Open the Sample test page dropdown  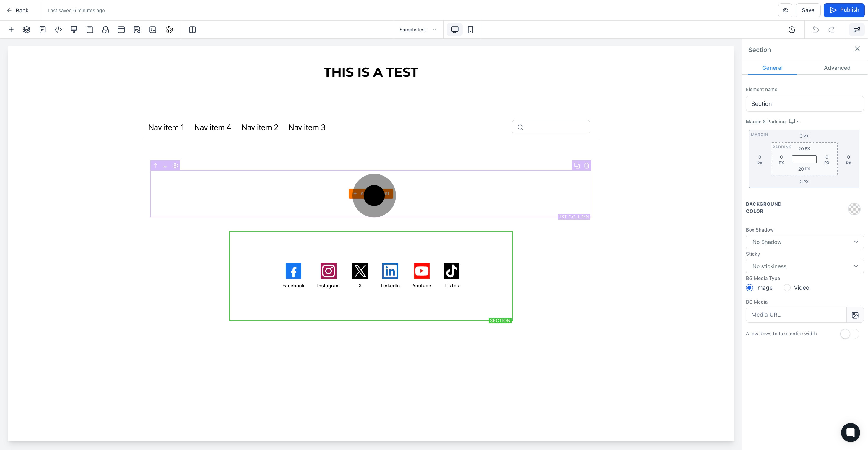coord(418,30)
